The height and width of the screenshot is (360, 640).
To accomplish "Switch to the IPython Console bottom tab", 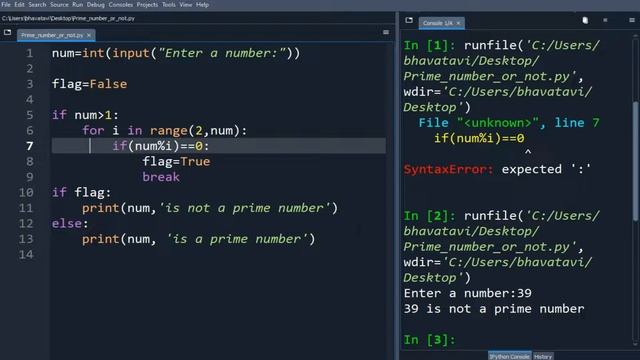I will coord(509,356).
